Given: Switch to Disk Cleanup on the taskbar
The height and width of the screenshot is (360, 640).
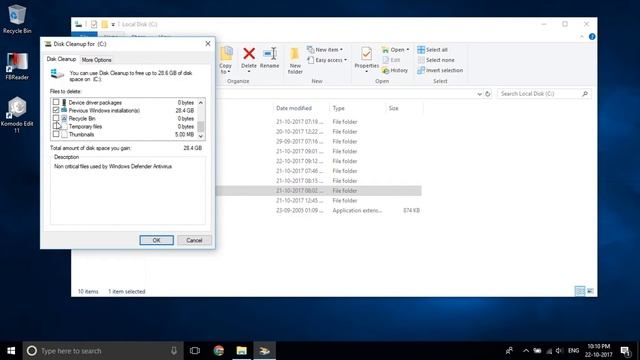Looking at the screenshot, I should point(264,351).
